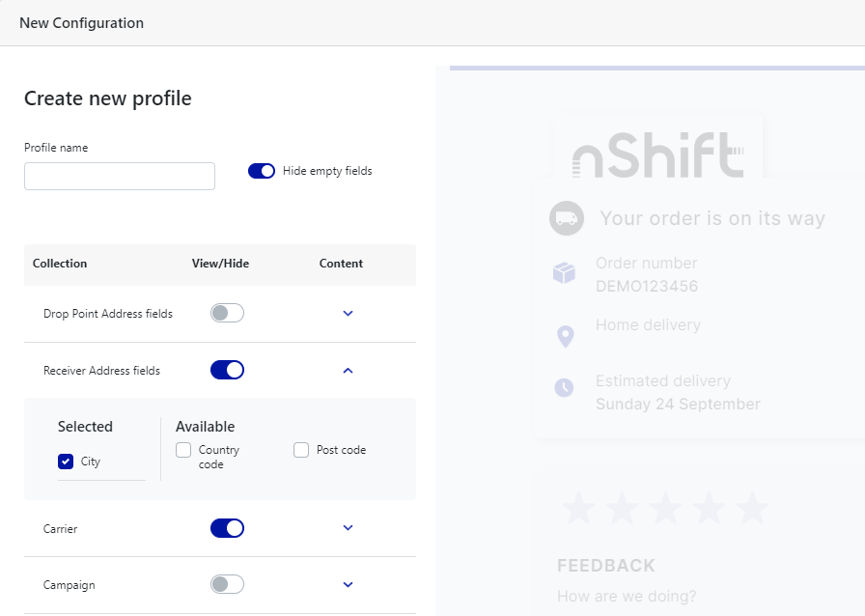Collapse the Receiver Address fields content

coord(349,370)
